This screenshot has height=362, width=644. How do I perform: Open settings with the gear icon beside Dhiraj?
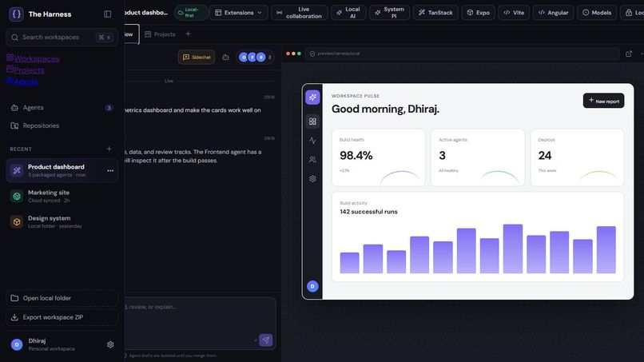click(x=110, y=344)
